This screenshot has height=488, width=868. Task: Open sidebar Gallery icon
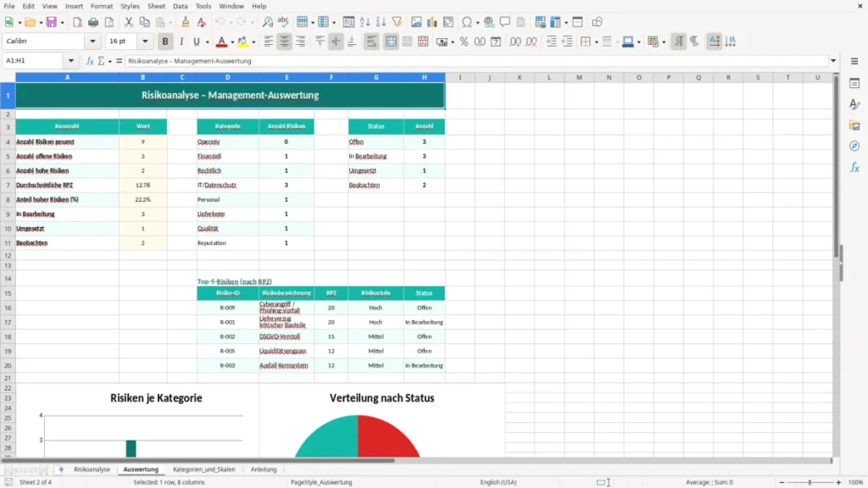(x=854, y=125)
